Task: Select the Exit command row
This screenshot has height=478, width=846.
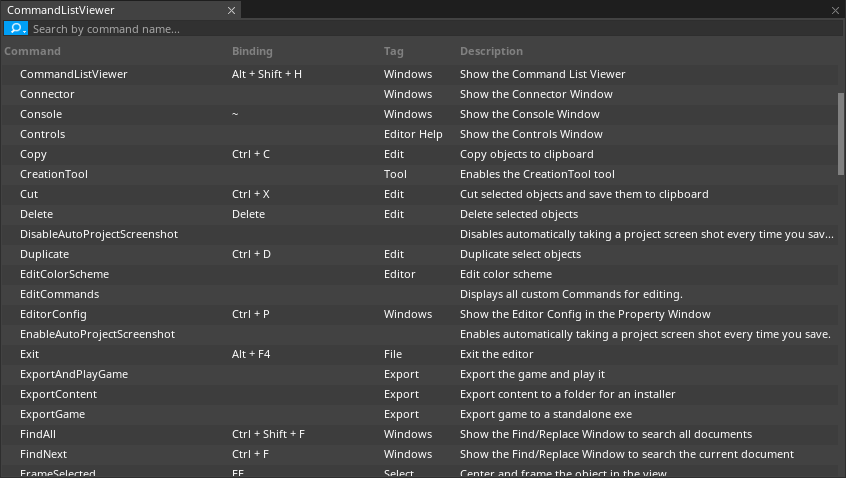Action: pyautogui.click(x=30, y=354)
